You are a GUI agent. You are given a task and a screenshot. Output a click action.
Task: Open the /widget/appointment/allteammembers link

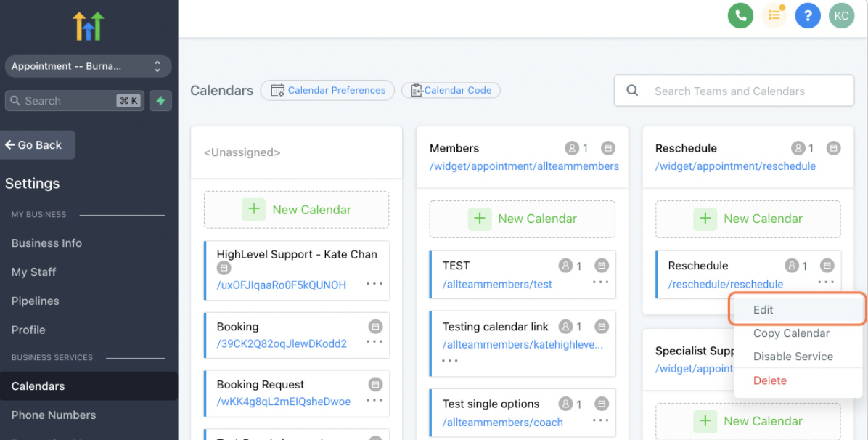[x=524, y=166]
